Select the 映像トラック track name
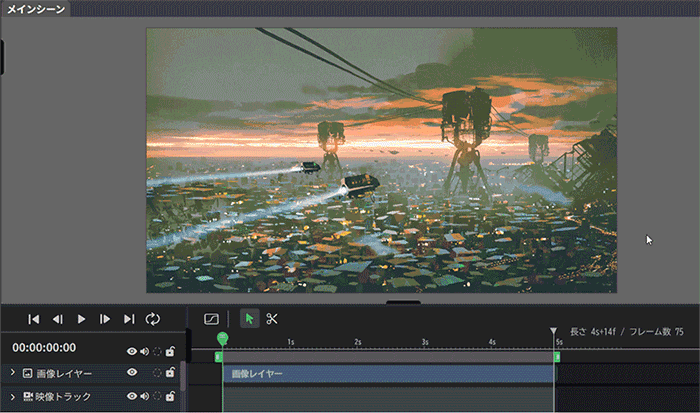Viewport: 700px width, 413px height. [63, 396]
